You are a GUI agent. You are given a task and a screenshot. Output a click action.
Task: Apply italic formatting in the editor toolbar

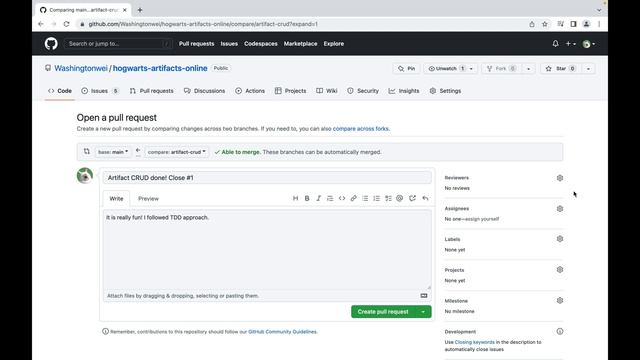(318, 198)
